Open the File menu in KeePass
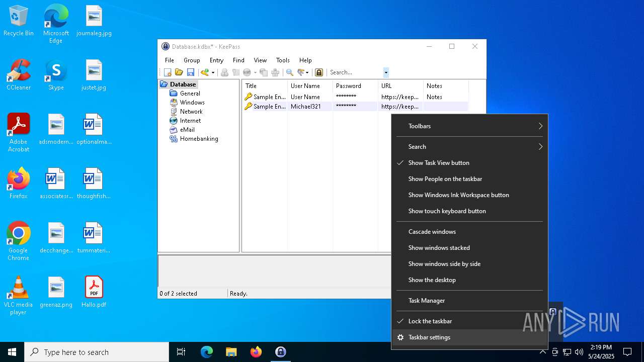Image resolution: width=644 pixels, height=362 pixels. point(170,60)
